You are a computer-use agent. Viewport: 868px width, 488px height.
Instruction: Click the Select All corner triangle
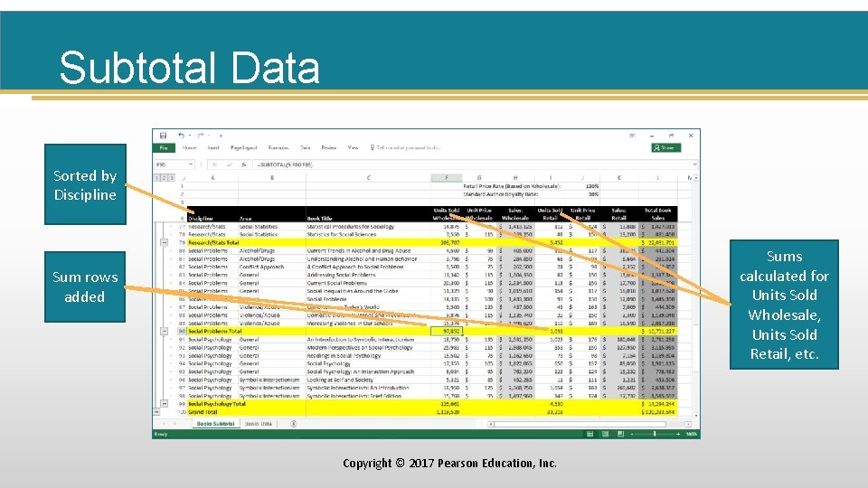tap(183, 178)
